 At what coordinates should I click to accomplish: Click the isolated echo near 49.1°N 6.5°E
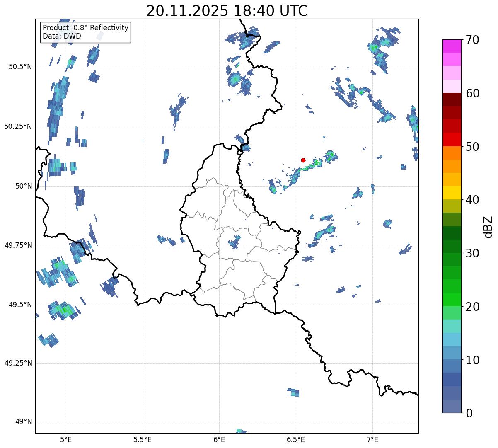click(x=293, y=392)
